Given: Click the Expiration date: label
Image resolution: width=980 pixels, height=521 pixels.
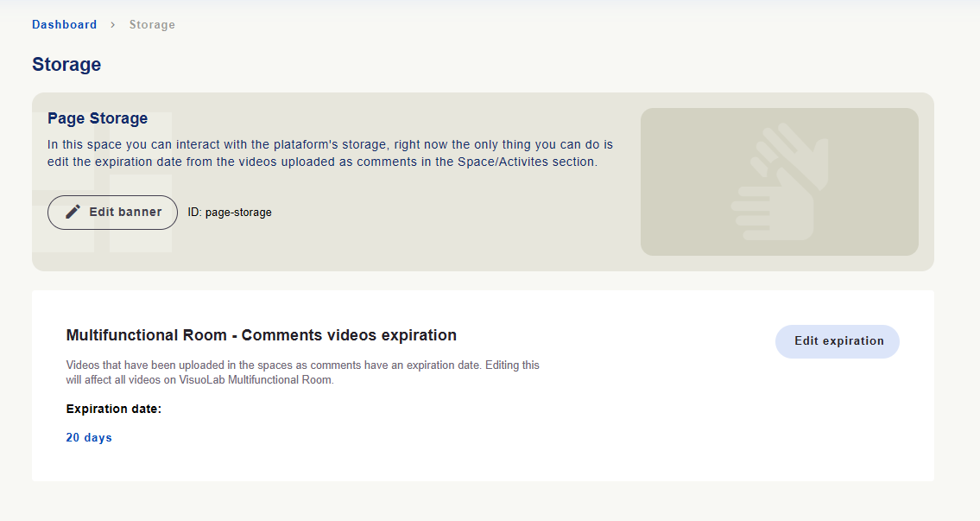Looking at the screenshot, I should coord(114,409).
